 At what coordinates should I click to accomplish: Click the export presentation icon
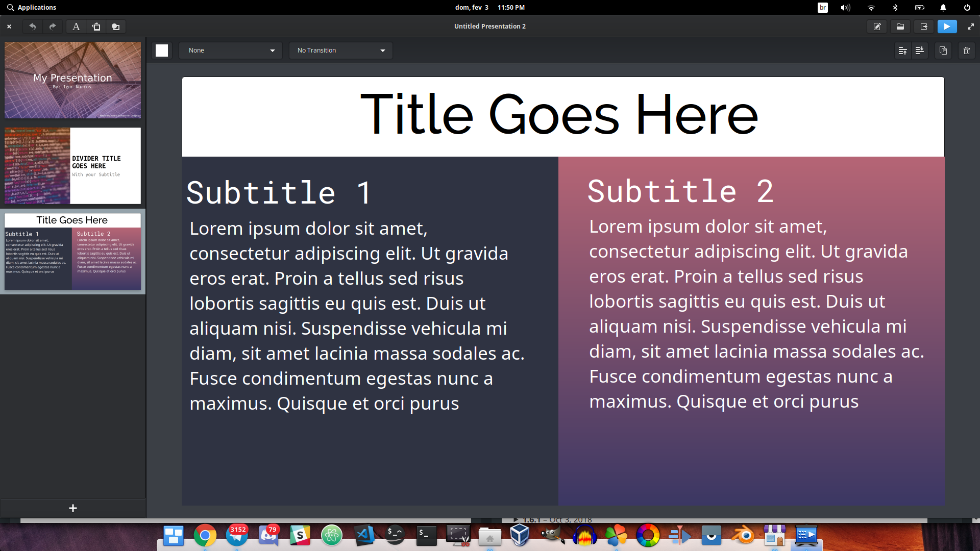923,27
